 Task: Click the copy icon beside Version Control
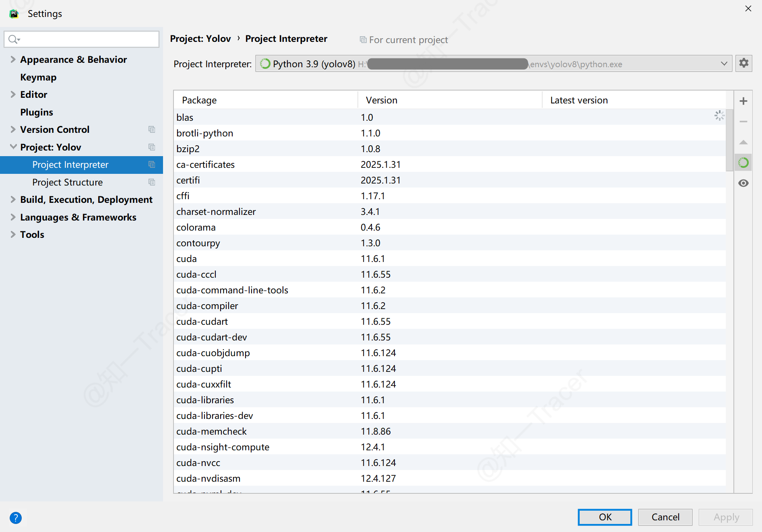pos(152,130)
